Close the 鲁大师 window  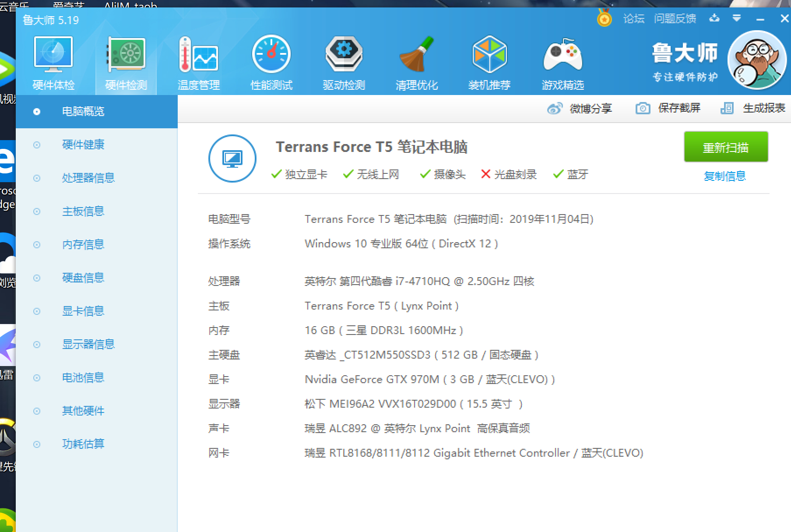(x=784, y=18)
